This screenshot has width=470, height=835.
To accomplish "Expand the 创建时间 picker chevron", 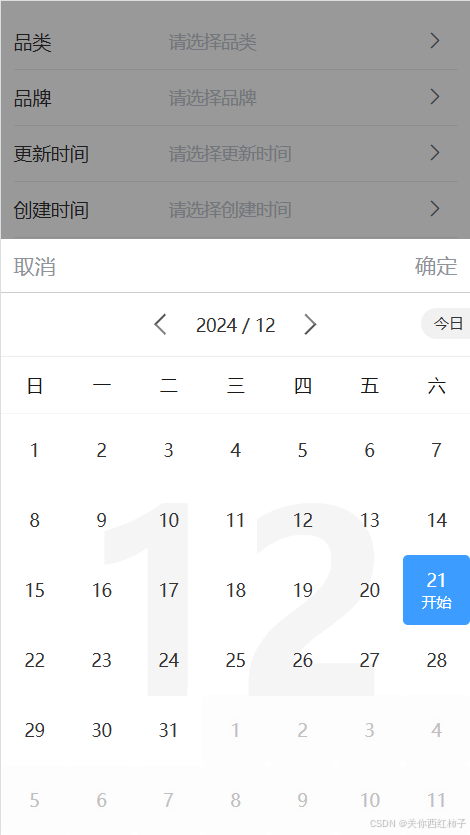I will tap(435, 209).
